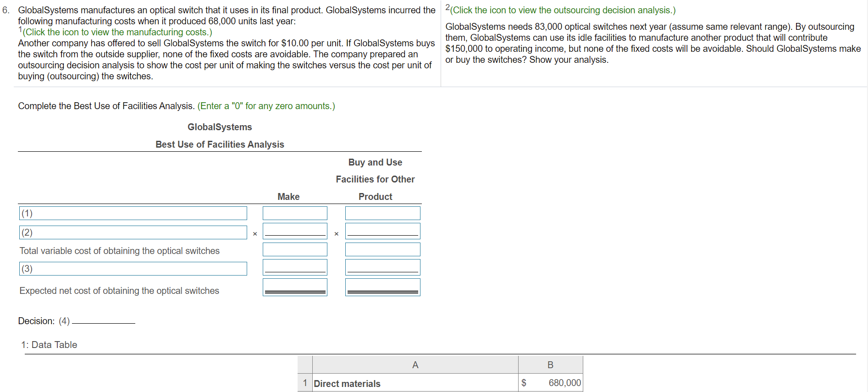Click the column A header
The width and height of the screenshot is (868, 392).
[415, 365]
